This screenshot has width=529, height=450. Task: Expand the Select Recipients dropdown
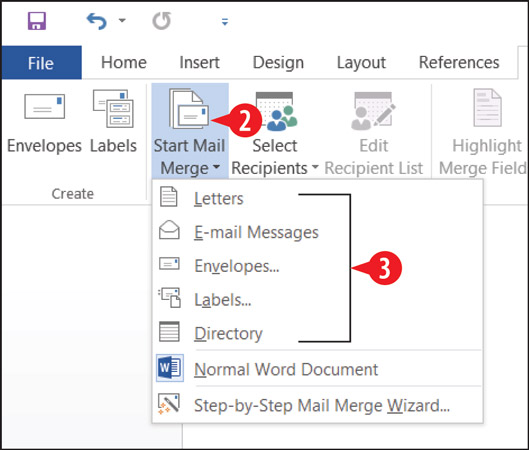[275, 134]
